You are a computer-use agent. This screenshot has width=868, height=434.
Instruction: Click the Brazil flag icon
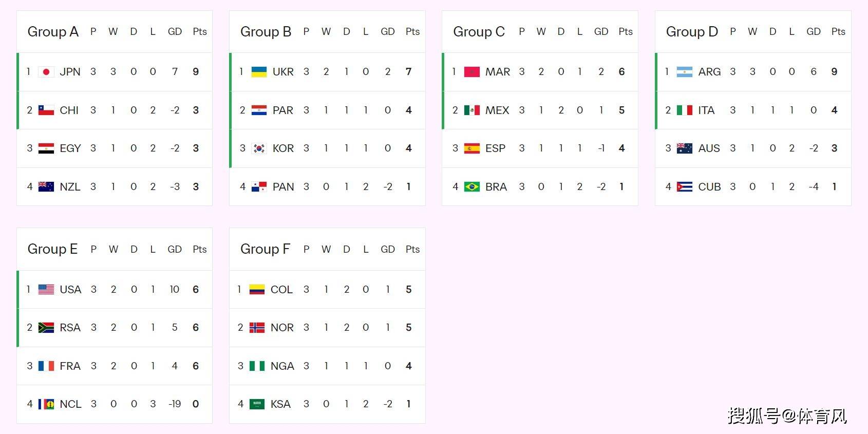pos(471,187)
